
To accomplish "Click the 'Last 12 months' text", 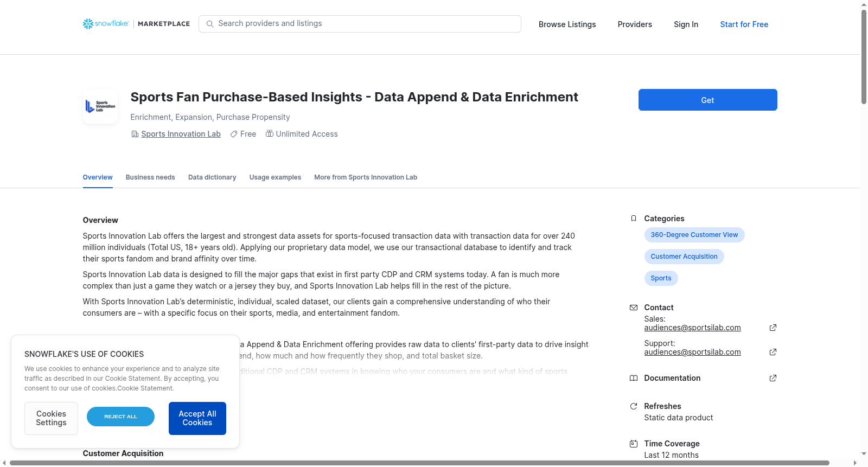I will [x=671, y=455].
